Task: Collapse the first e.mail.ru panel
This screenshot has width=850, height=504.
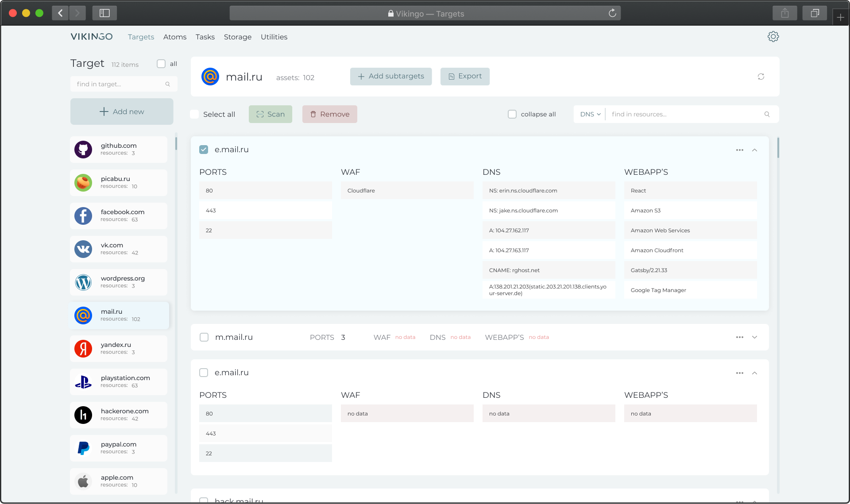Action: click(x=754, y=150)
